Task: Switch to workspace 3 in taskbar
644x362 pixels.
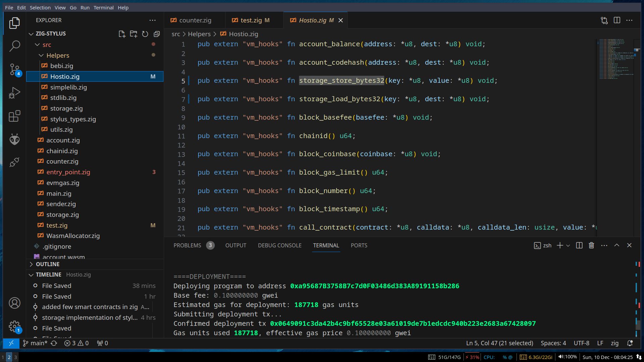Action: tap(15, 357)
